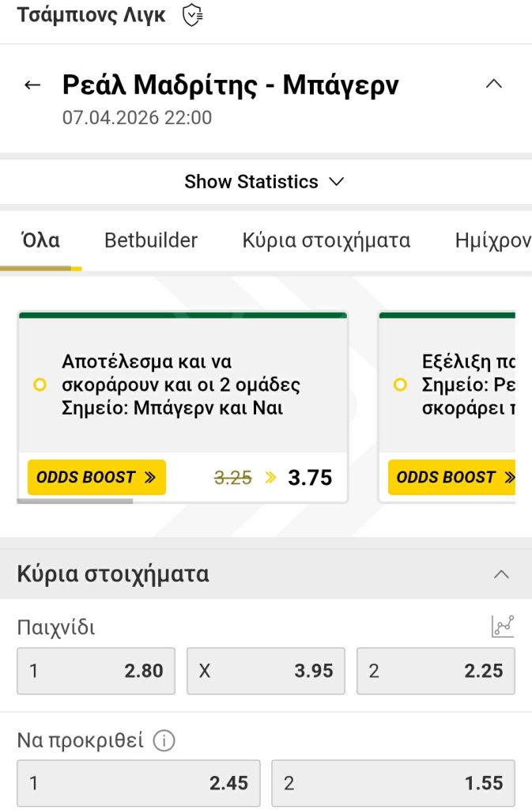Select odds 1 at 2.45 under Να προκριθεί
This screenshot has width=532, height=810.
(x=138, y=783)
